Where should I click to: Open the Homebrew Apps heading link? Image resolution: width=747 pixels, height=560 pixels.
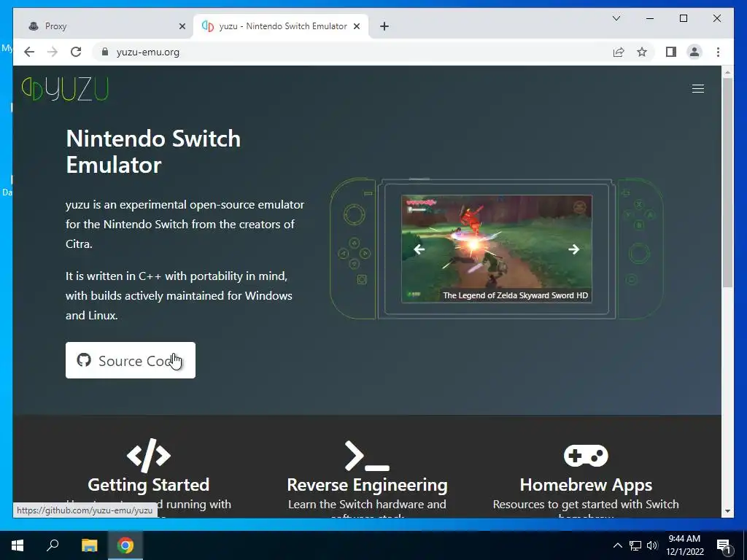pos(586,485)
